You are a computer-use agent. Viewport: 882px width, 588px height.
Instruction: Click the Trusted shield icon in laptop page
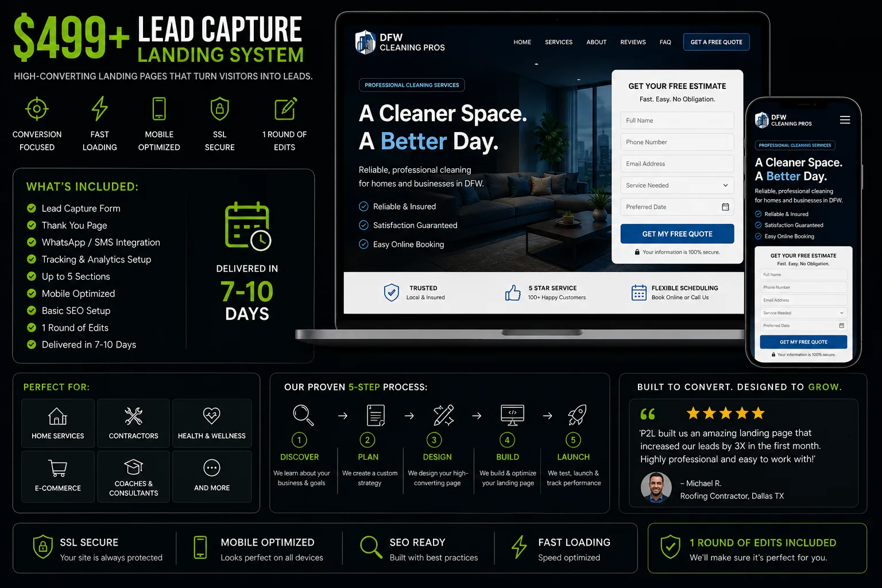[391, 292]
